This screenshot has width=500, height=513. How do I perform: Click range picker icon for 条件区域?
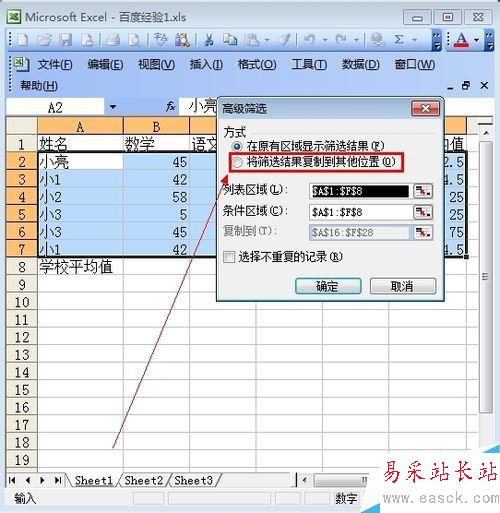click(423, 212)
